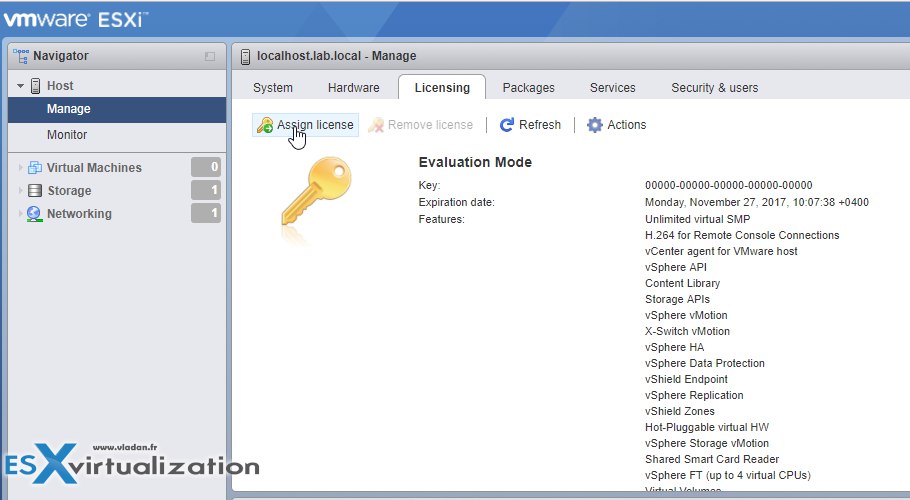Click the Hot-Pluggable virtual HW feature

[707, 427]
